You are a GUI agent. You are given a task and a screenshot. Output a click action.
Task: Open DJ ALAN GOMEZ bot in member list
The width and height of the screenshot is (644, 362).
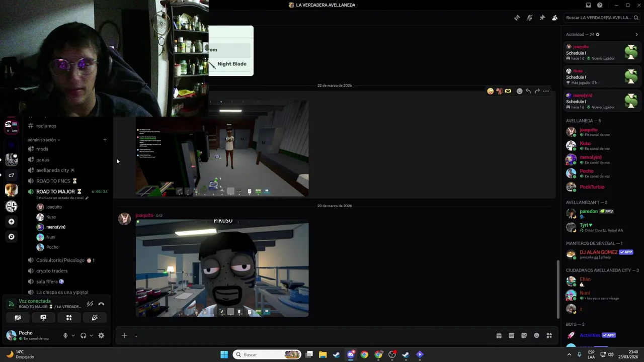(x=601, y=254)
